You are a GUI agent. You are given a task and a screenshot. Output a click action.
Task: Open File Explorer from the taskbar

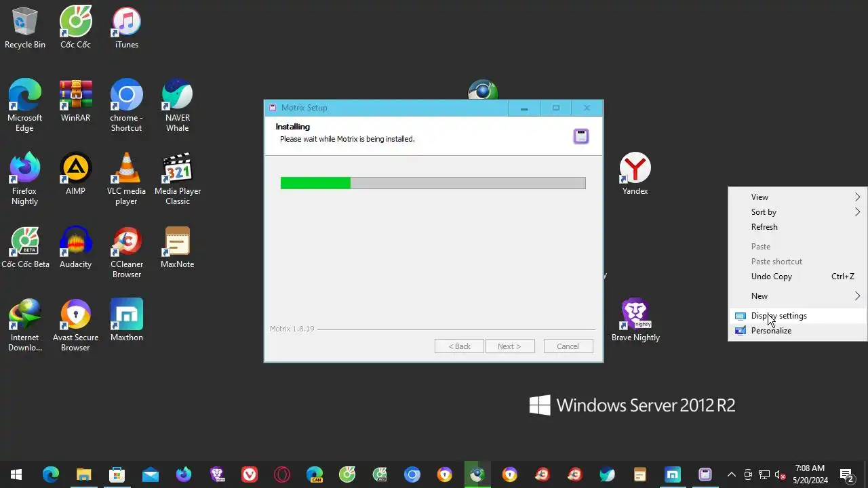pos(83,474)
